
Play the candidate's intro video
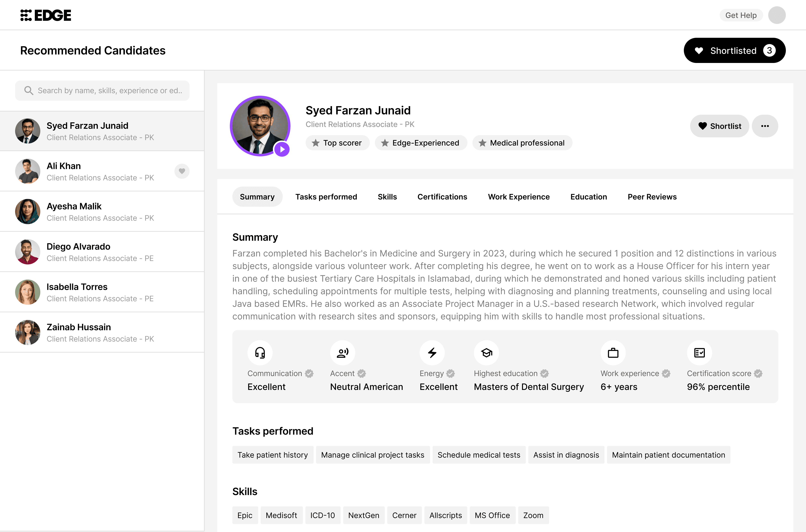pyautogui.click(x=282, y=149)
